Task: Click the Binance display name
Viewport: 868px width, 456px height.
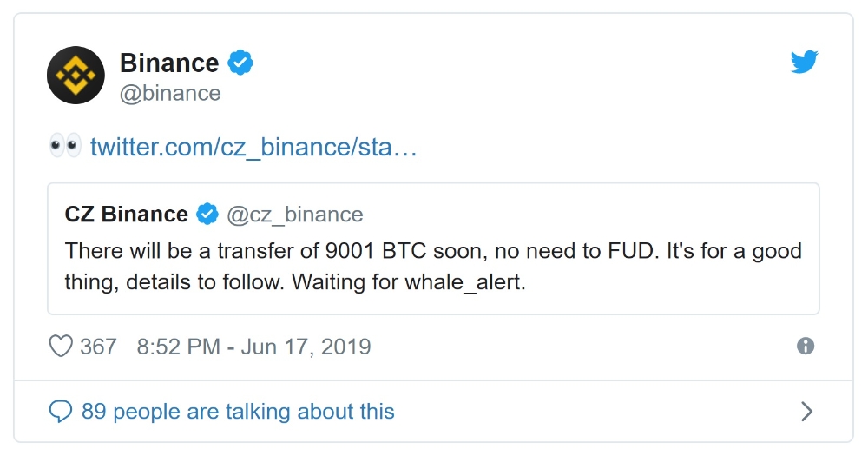Action: click(169, 63)
